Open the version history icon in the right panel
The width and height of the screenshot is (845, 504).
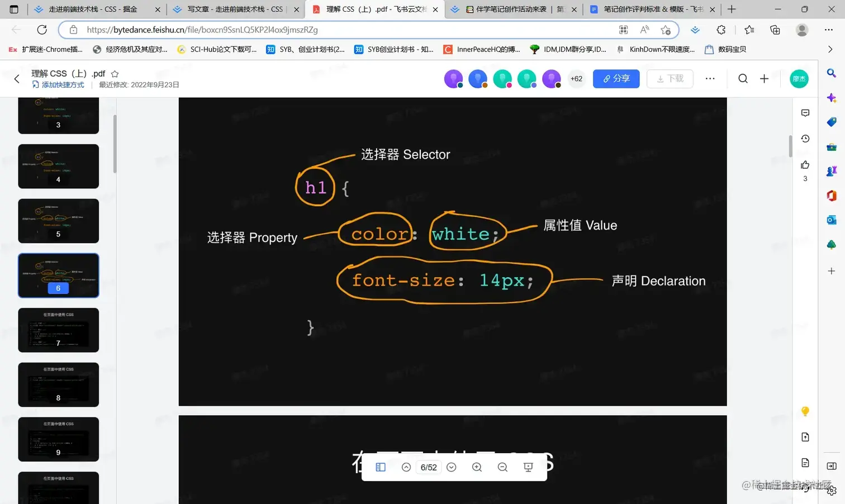point(805,138)
